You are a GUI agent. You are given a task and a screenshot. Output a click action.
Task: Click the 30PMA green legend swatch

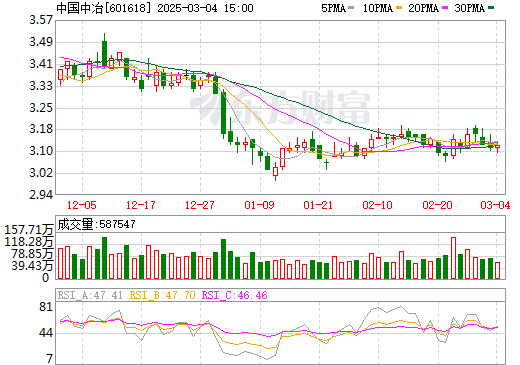491,8
